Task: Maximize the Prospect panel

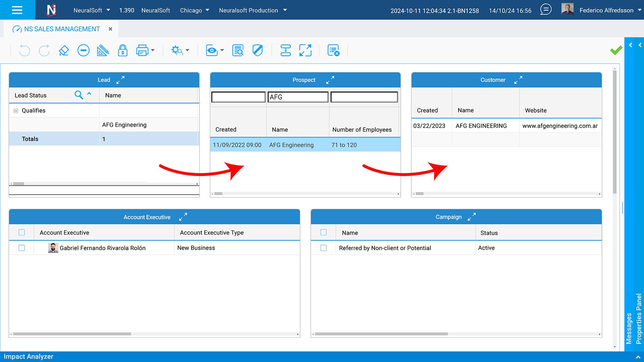Action: [330, 80]
